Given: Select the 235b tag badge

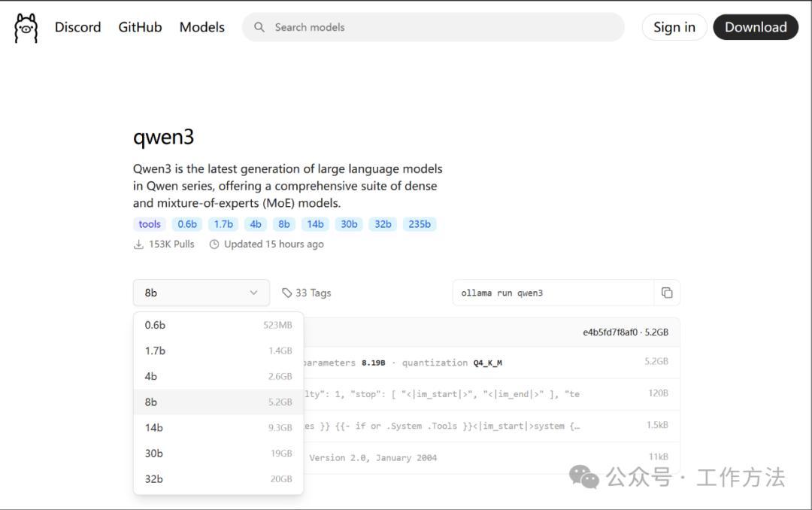Looking at the screenshot, I should point(420,224).
